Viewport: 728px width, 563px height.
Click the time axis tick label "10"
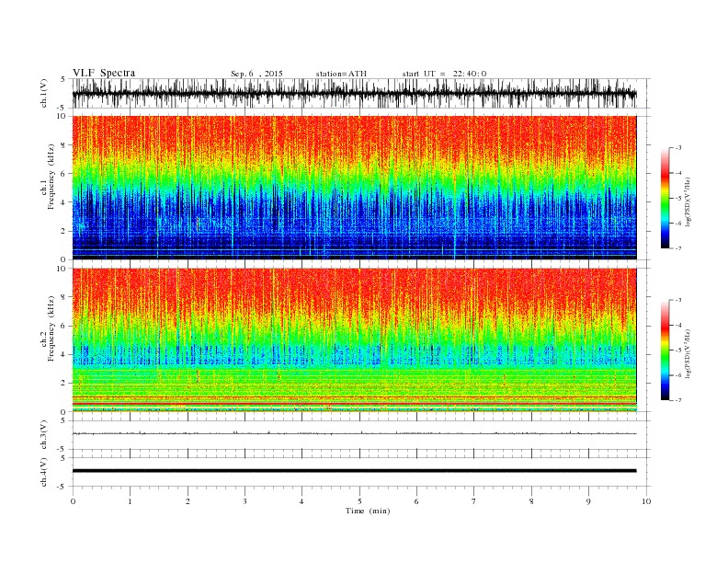click(646, 501)
